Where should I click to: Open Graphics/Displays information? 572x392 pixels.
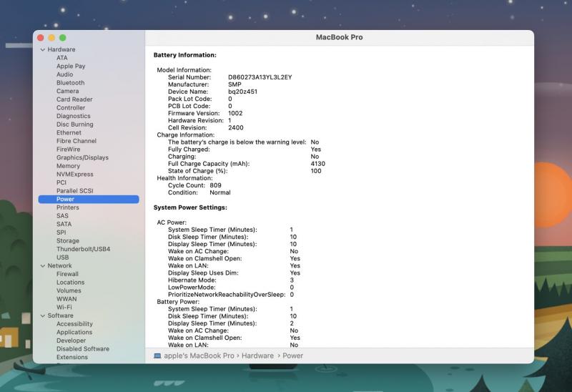point(82,157)
